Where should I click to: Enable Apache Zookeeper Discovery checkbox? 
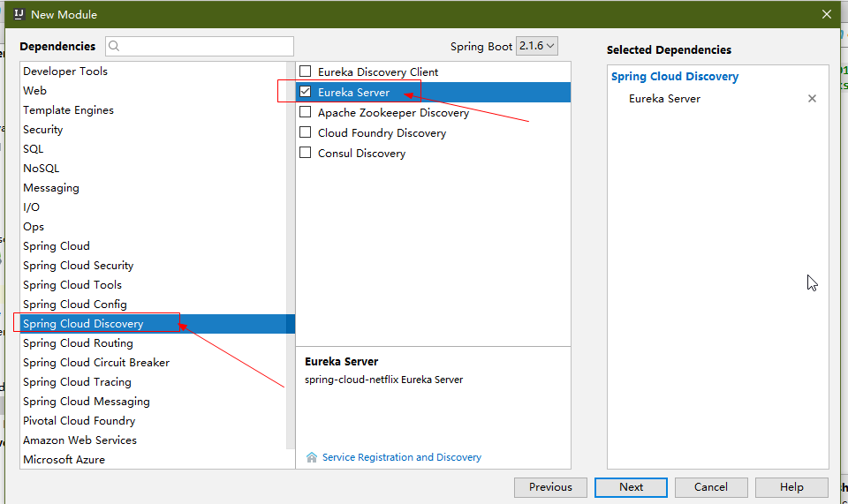[x=305, y=112]
